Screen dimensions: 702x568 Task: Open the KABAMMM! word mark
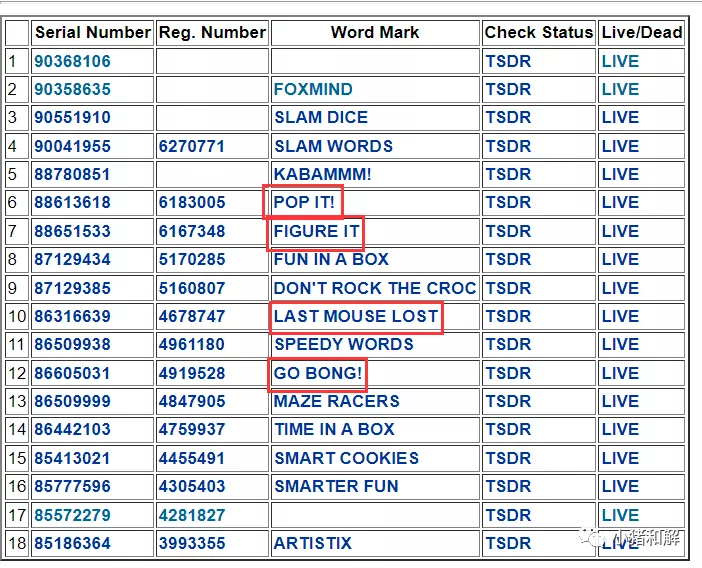click(x=322, y=174)
